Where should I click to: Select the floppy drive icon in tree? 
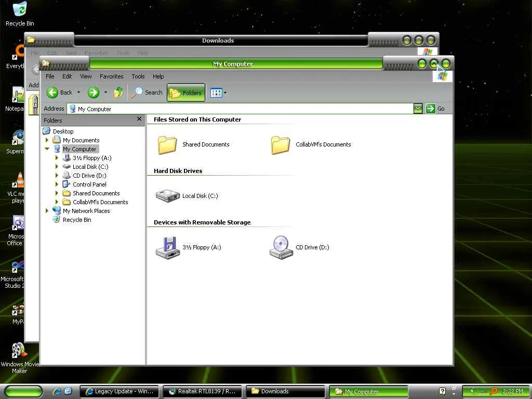coord(66,158)
